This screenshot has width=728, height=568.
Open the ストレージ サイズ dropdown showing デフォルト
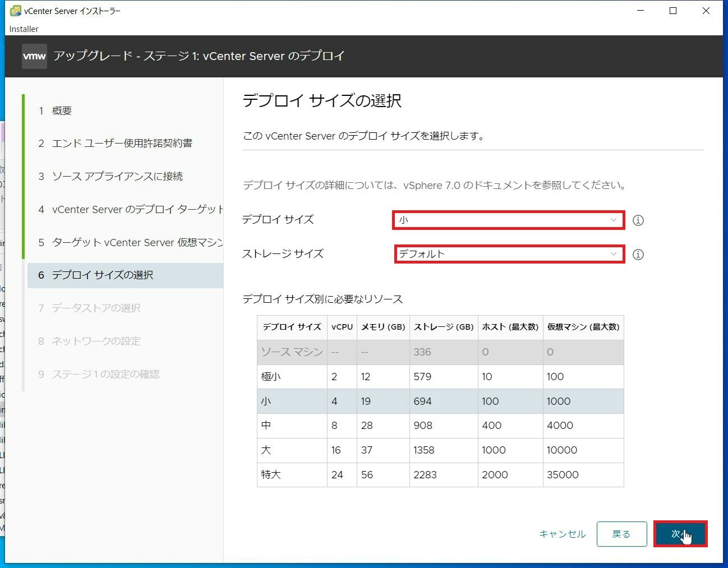(x=509, y=254)
